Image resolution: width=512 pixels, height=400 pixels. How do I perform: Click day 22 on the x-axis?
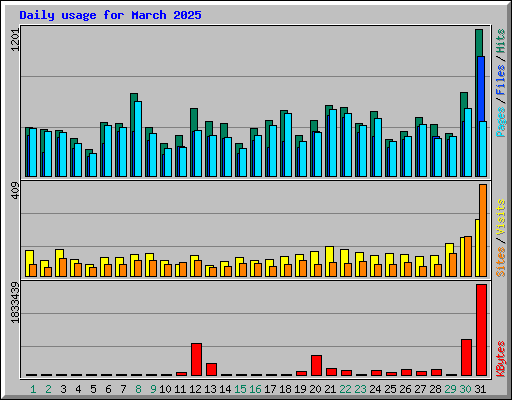pos(345,389)
